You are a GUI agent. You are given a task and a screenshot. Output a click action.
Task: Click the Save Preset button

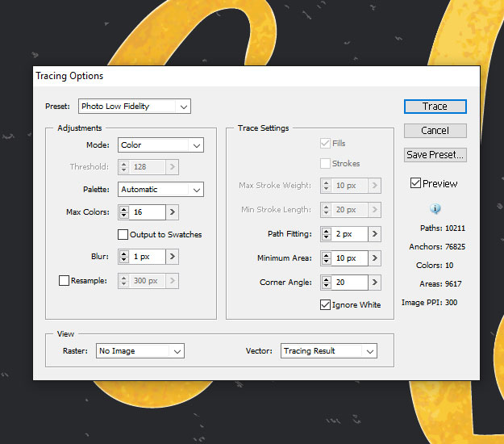click(x=435, y=155)
